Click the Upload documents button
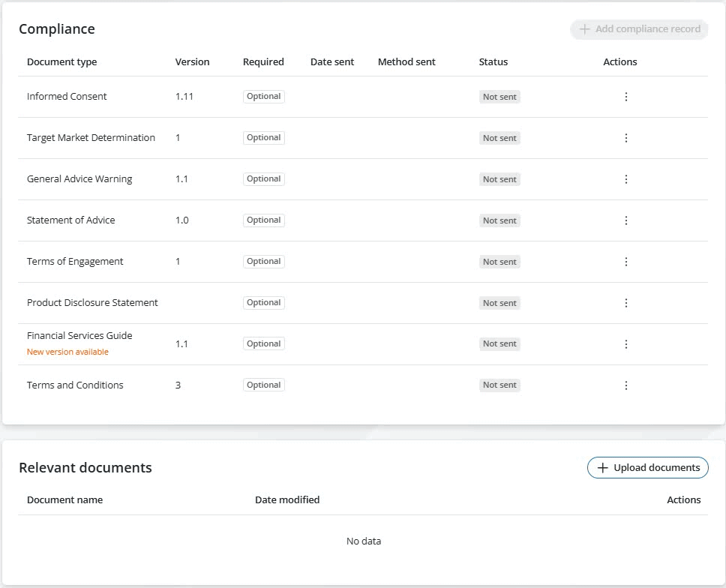The image size is (726, 588). point(648,467)
